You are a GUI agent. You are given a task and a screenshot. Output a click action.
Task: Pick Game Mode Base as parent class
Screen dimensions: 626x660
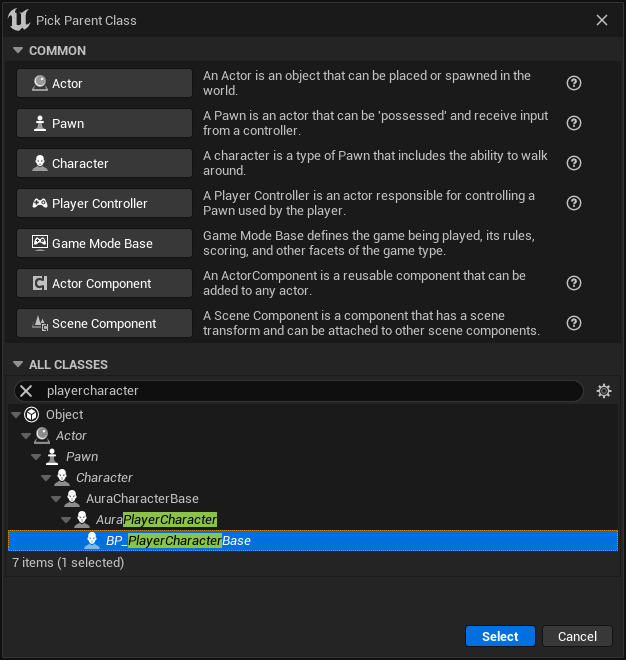click(x=104, y=243)
